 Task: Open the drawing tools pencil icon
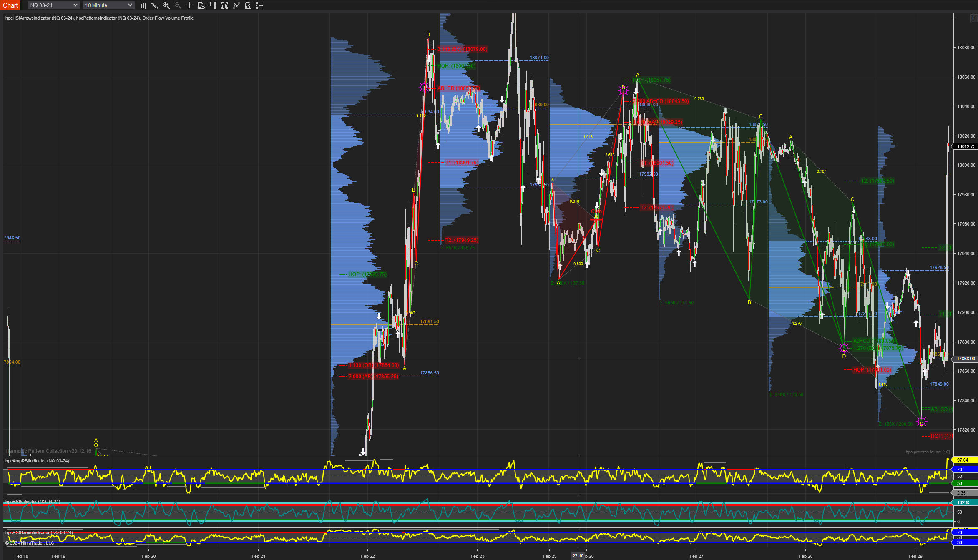point(155,5)
